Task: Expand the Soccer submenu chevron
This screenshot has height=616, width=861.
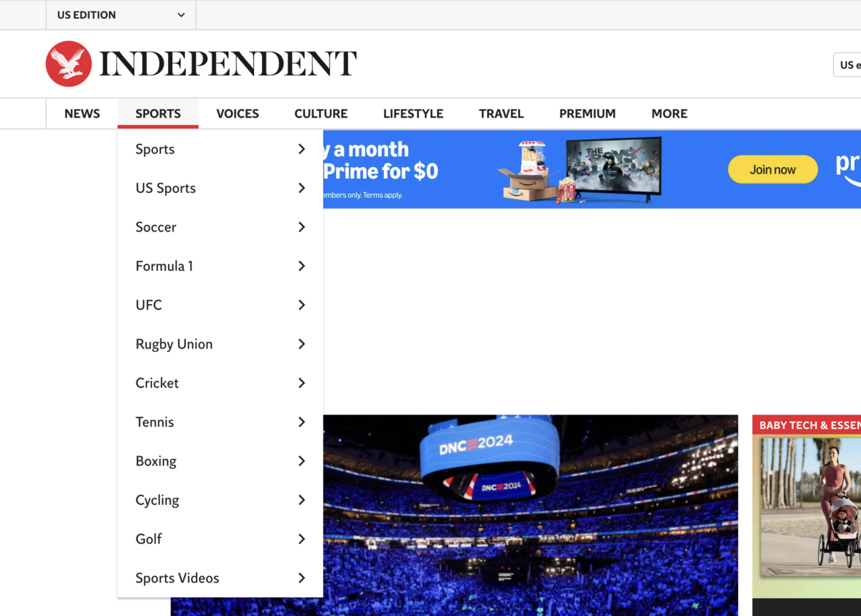Action: pos(301,227)
